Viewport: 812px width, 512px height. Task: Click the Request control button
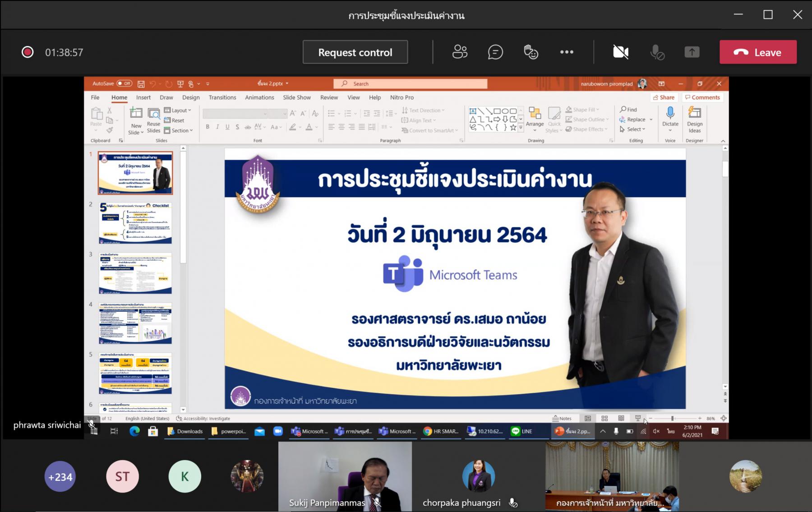point(355,52)
